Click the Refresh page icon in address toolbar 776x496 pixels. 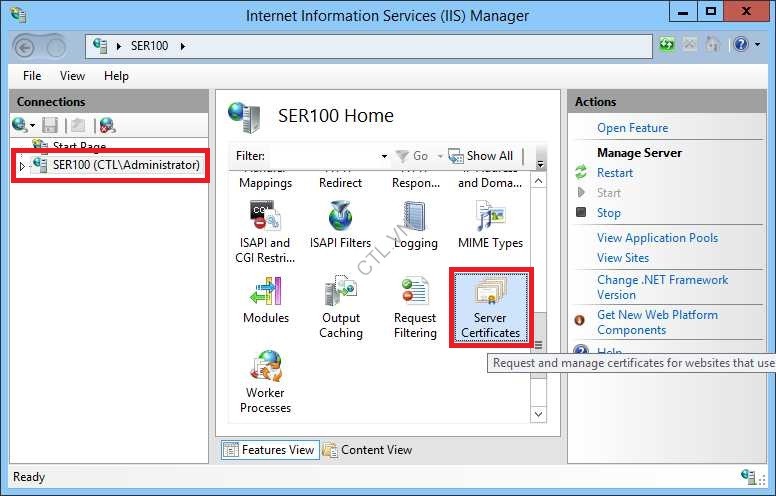click(667, 45)
